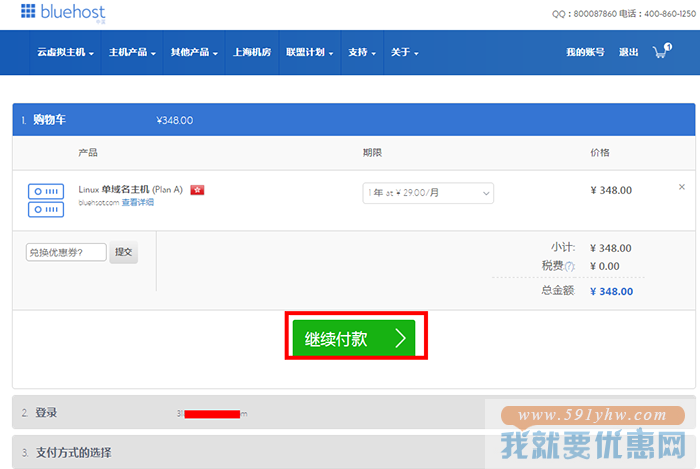Screen dimensions: 700x469
Task: Click the total amount ¥ 348.00 in blue
Action: tap(612, 291)
